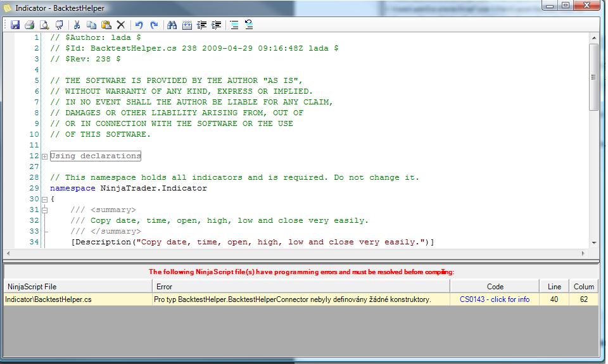Click the red programming errors warning message
The width and height of the screenshot is (608, 364).
pyautogui.click(x=301, y=272)
